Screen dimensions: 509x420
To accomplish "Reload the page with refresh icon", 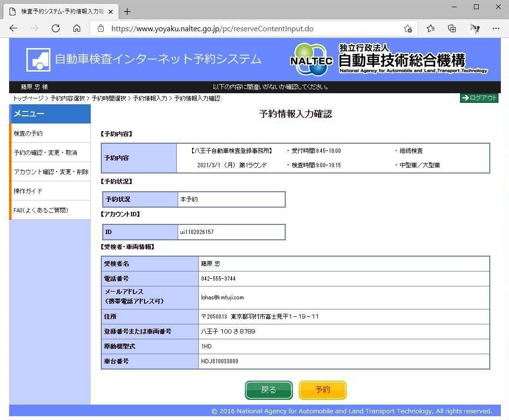I will tap(56, 28).
